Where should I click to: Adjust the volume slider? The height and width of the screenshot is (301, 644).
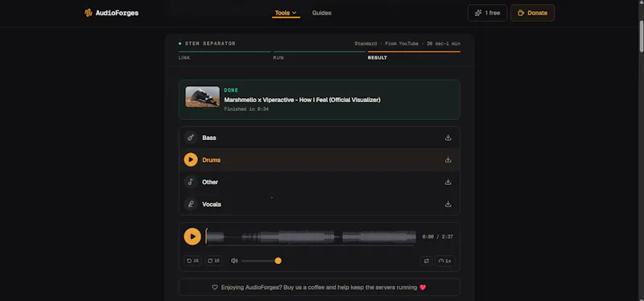point(261,261)
